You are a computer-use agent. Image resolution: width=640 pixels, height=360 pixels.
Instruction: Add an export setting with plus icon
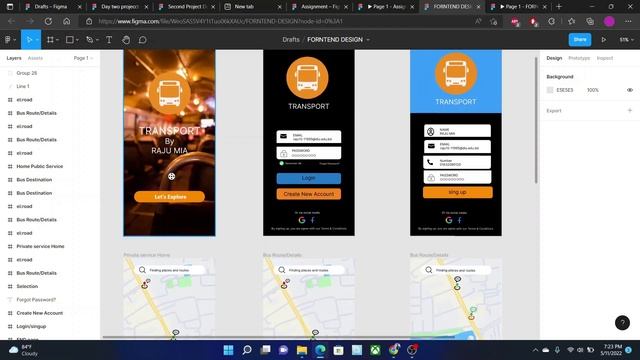click(630, 110)
